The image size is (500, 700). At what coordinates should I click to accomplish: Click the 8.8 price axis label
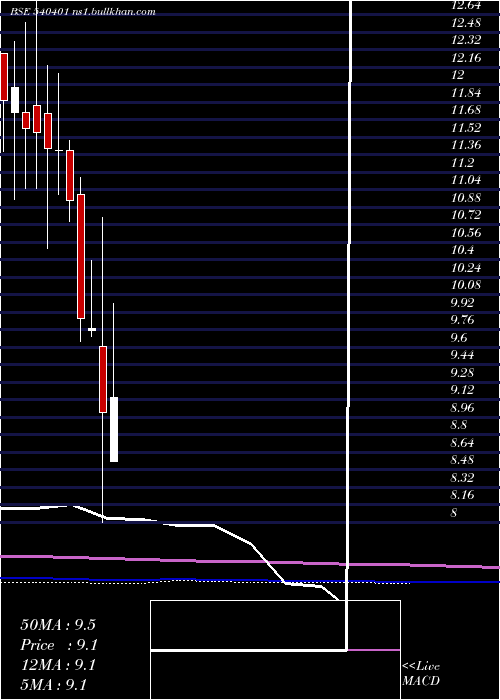coord(459,425)
